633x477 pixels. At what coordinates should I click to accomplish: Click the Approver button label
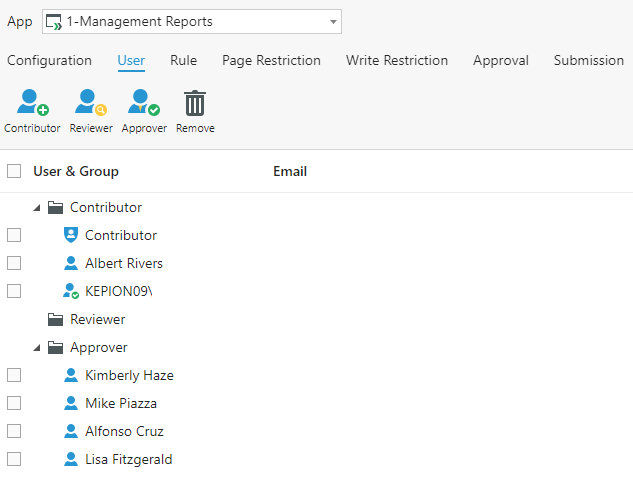tap(144, 128)
